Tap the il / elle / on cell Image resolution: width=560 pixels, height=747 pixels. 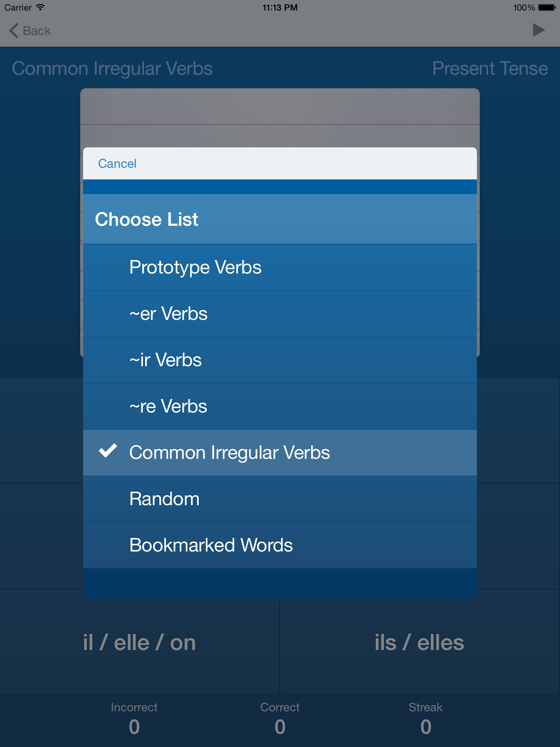click(x=140, y=643)
